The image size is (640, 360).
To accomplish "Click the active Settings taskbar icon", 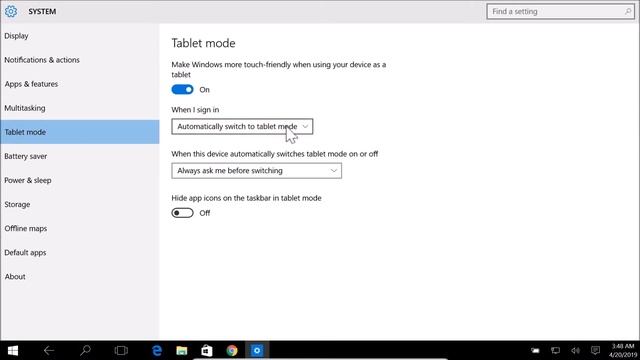I will (257, 351).
